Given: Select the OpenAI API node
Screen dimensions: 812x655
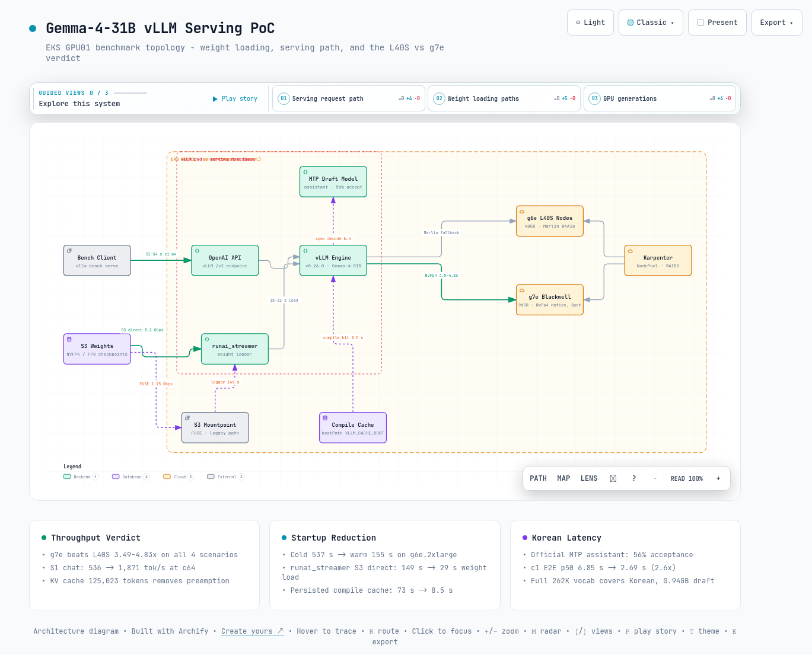Looking at the screenshot, I should [x=225, y=260].
